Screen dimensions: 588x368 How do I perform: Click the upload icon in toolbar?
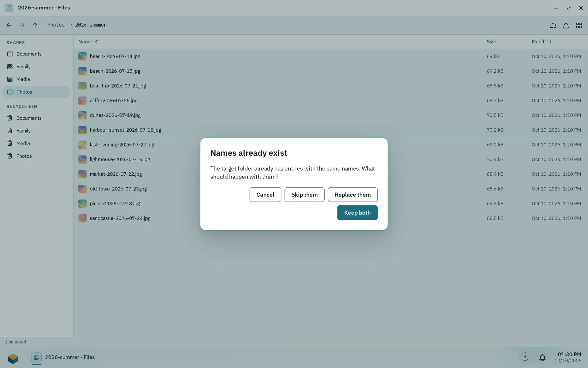pyautogui.click(x=566, y=25)
